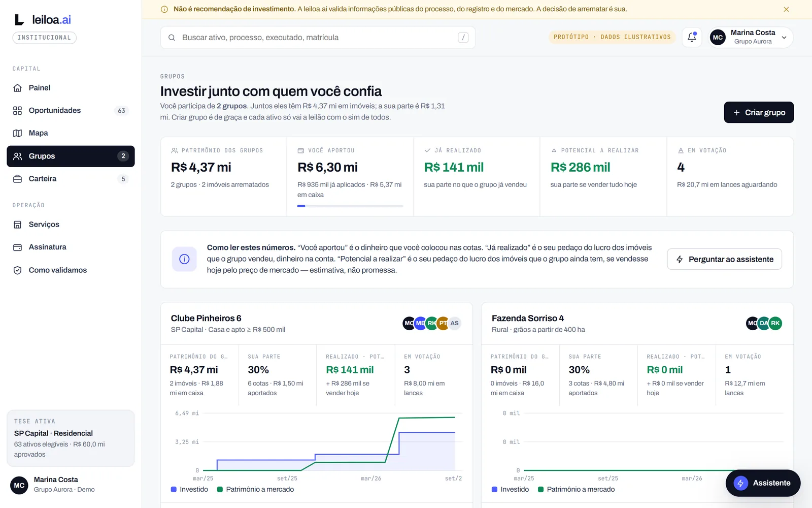Dismiss the investment warning banner
Viewport: 812px width, 508px height.
click(x=786, y=9)
